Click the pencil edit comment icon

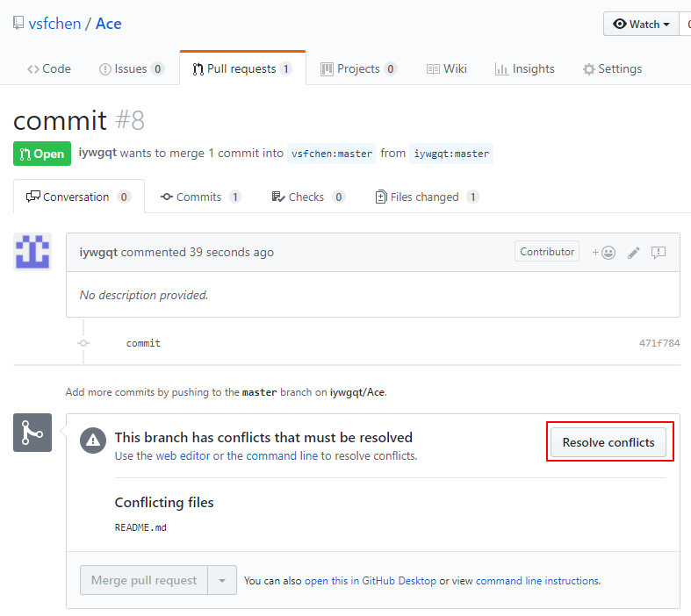pyautogui.click(x=634, y=253)
